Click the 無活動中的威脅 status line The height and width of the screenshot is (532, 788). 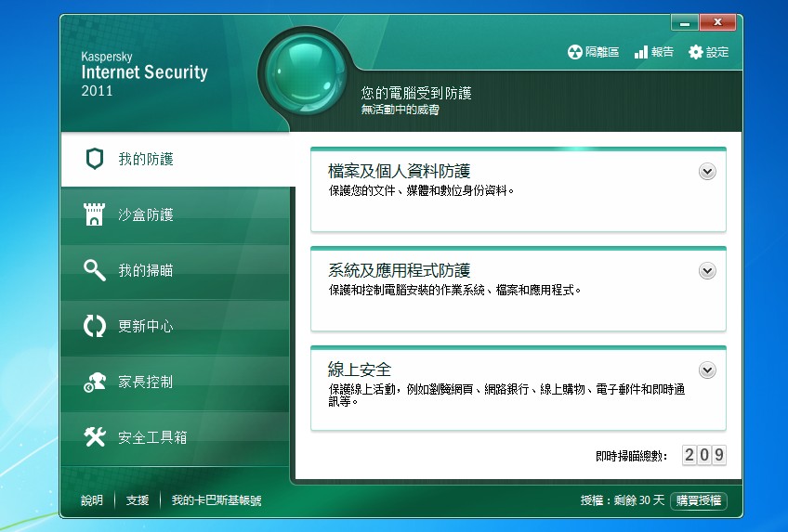click(400, 110)
